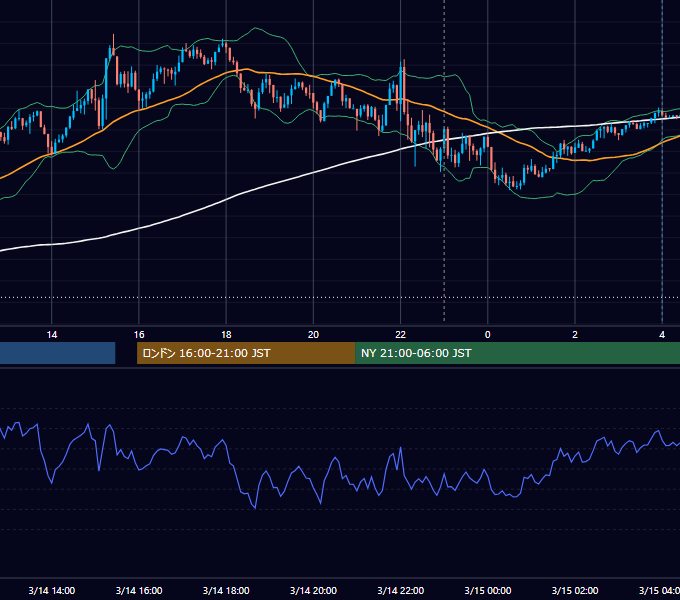Click the London 16:00-21:00 JST session bar
Screen dimensions: 680x600
coord(246,353)
